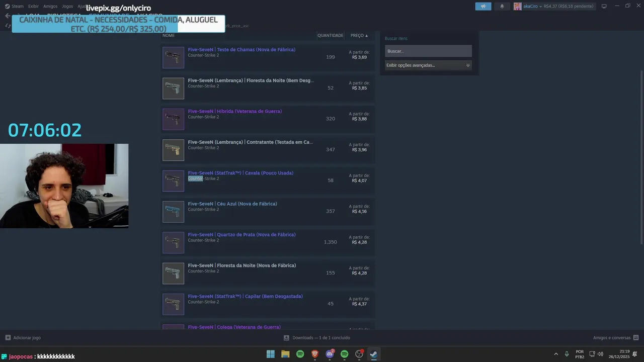644x362 pixels.
Task: Open Floresta da Noite (Bem Desg...) Lembrança thumbnail
Action: (173, 88)
